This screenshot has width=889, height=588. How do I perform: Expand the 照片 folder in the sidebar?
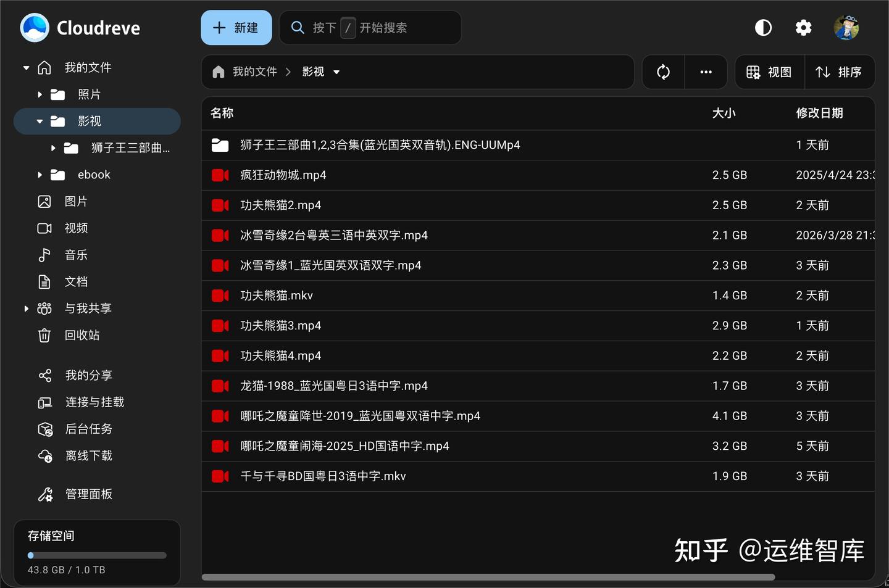coord(40,94)
